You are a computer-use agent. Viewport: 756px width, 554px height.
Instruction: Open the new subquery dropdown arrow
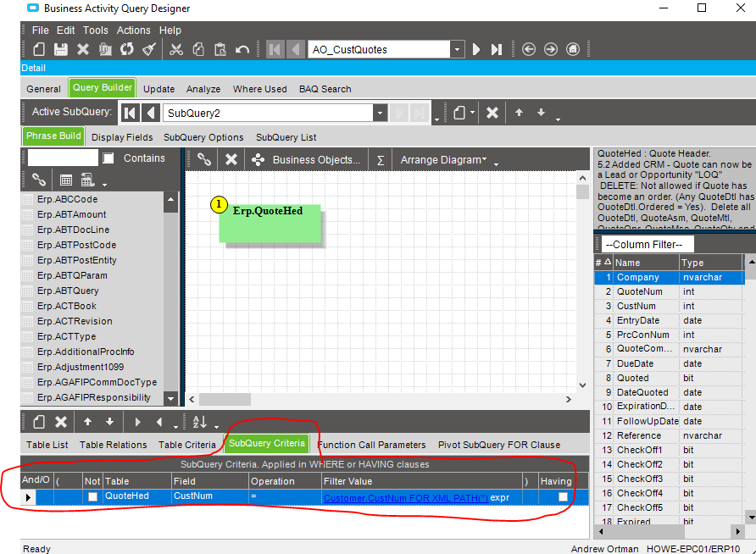coord(473,113)
